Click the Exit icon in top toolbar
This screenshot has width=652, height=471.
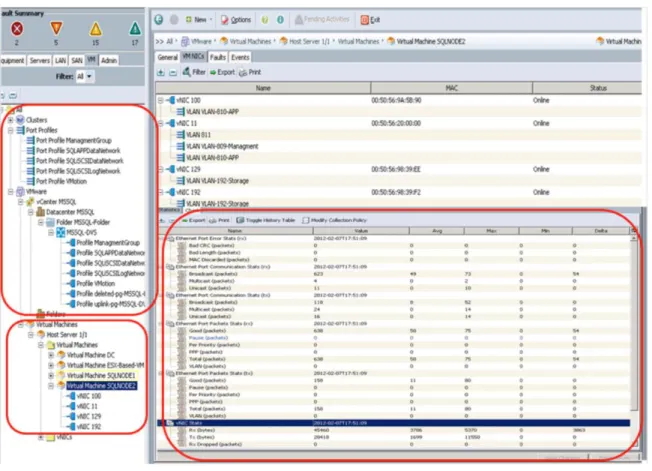click(x=365, y=20)
